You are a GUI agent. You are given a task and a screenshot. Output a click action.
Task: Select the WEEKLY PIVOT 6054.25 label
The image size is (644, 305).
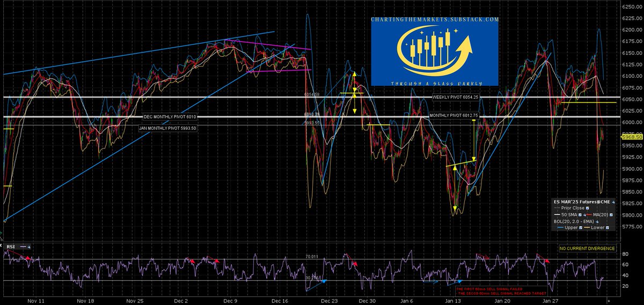455,97
